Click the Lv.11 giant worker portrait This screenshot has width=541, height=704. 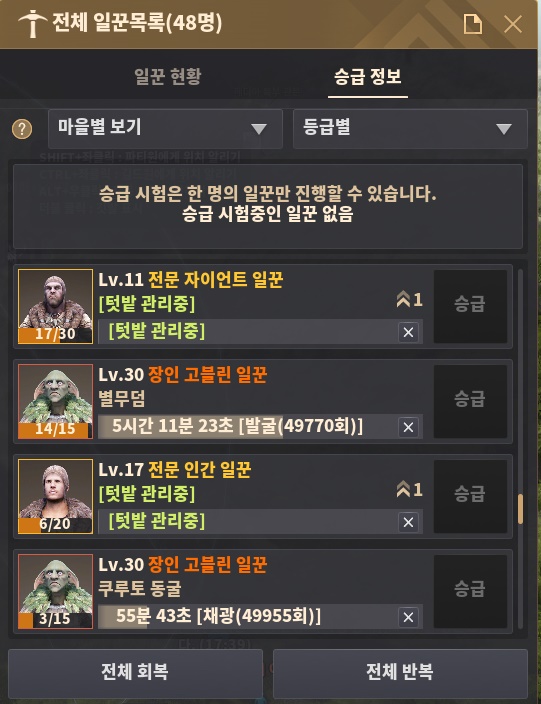pos(55,307)
